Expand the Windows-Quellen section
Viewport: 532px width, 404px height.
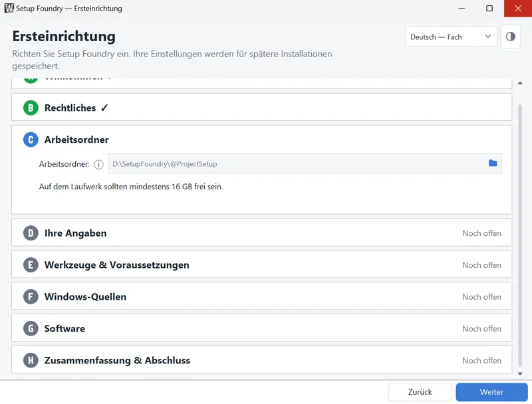click(261, 296)
